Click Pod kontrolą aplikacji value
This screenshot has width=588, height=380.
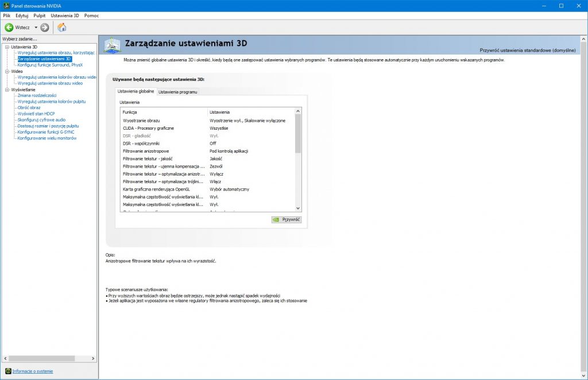[229, 151]
